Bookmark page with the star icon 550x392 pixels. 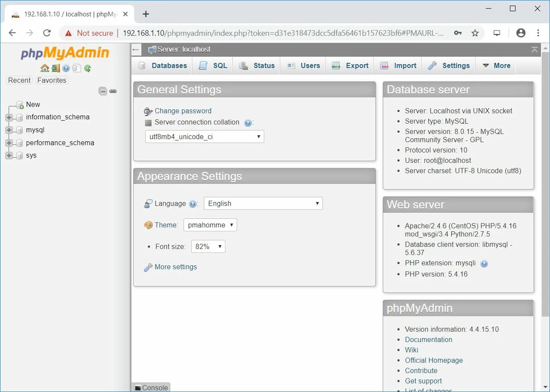[x=475, y=33]
